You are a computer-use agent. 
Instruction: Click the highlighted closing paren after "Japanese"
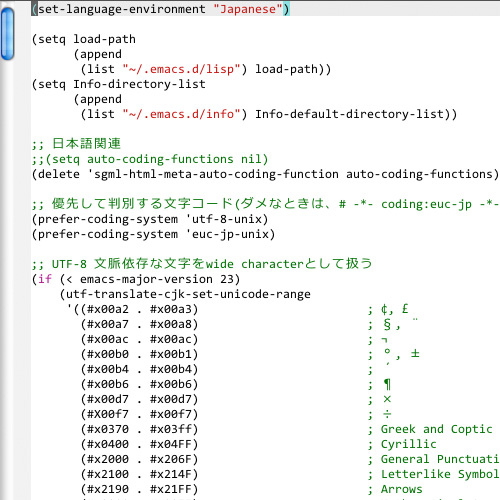tap(286, 9)
